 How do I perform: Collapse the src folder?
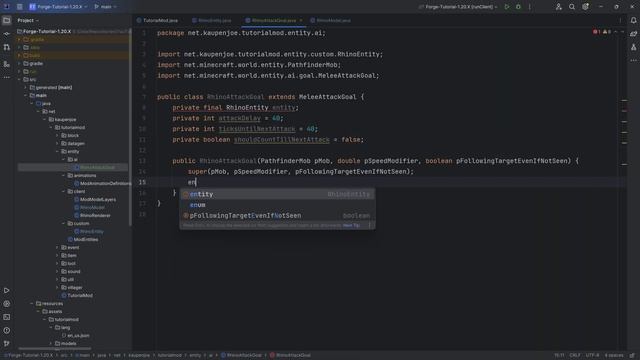click(20, 80)
